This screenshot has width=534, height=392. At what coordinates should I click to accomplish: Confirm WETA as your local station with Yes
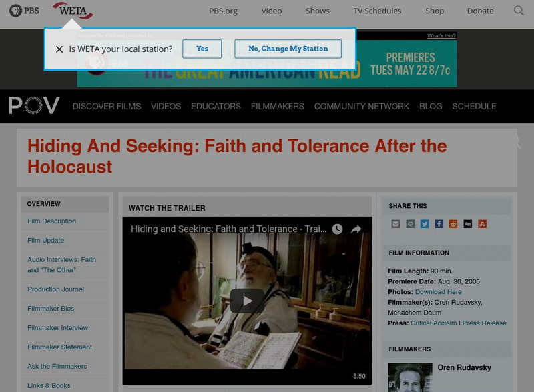[x=202, y=49]
